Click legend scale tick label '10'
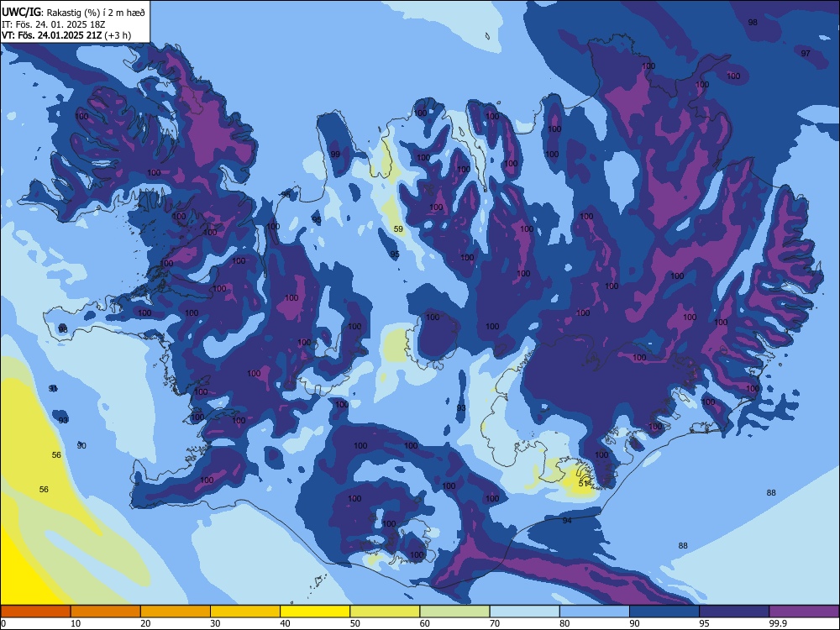840x630 pixels. coord(76,623)
